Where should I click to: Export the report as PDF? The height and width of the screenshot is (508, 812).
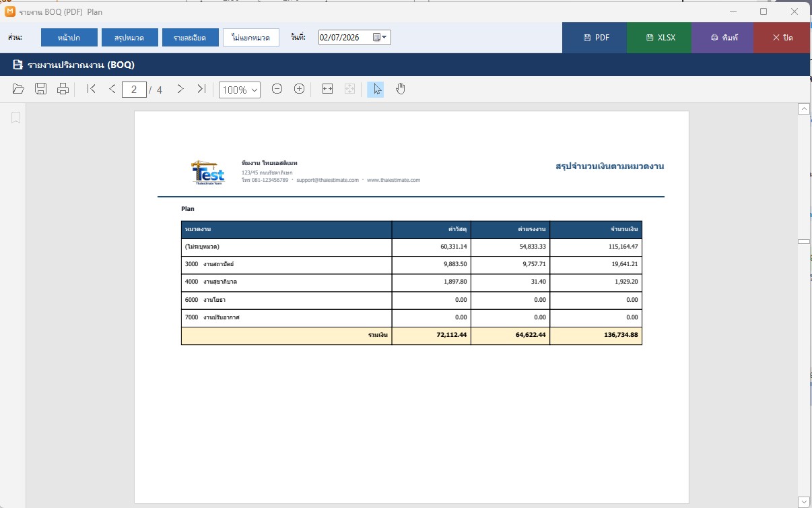pos(595,38)
